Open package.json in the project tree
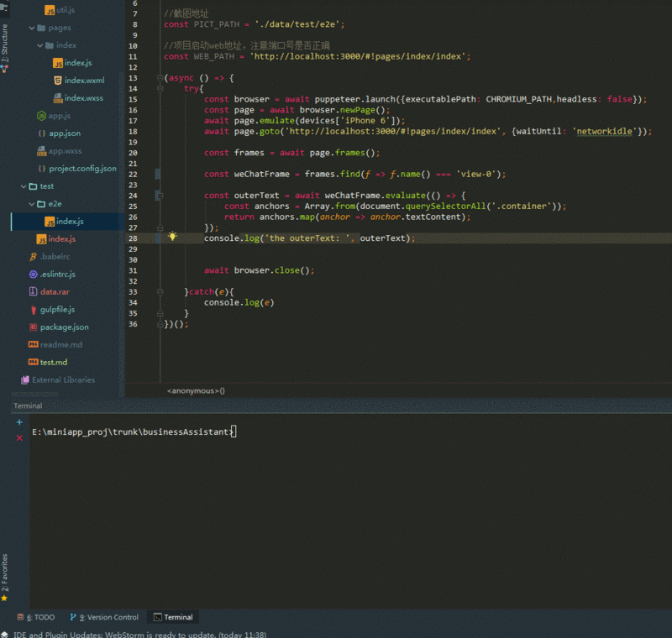The height and width of the screenshot is (638, 672). pos(64,327)
